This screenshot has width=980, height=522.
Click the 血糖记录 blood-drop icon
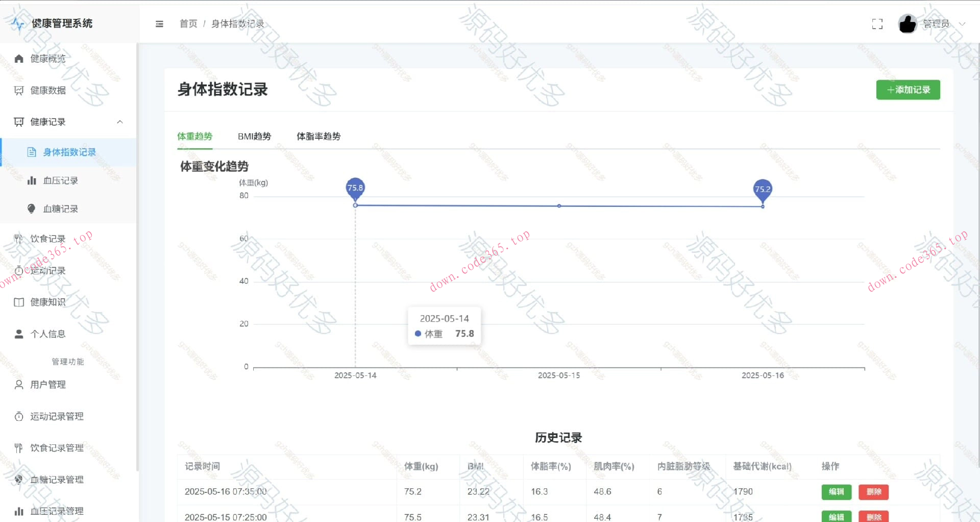[32, 208]
